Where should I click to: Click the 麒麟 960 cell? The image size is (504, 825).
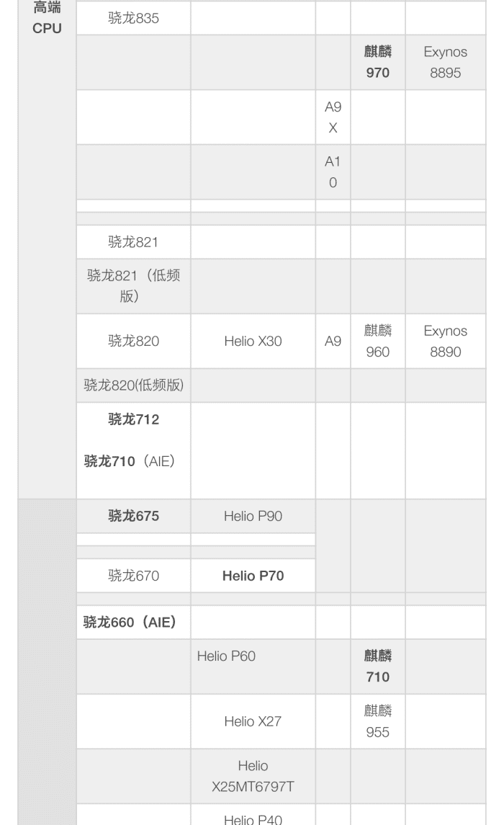tap(378, 341)
